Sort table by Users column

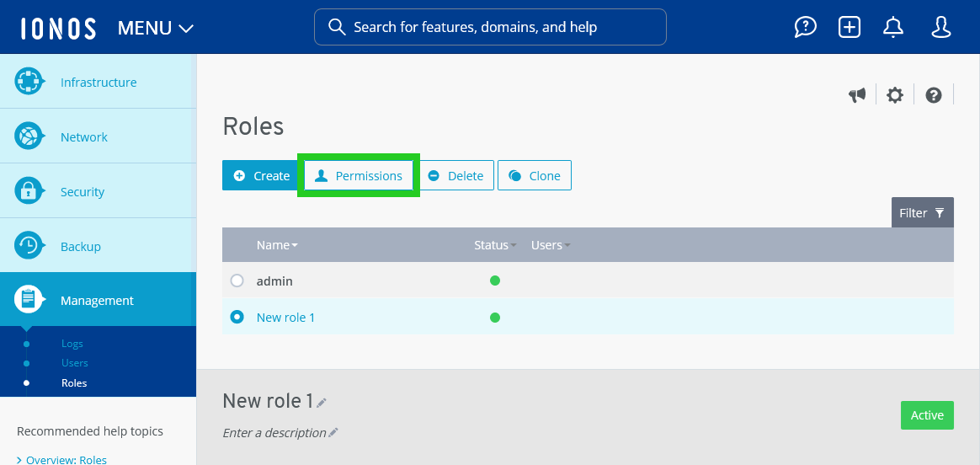[551, 245]
